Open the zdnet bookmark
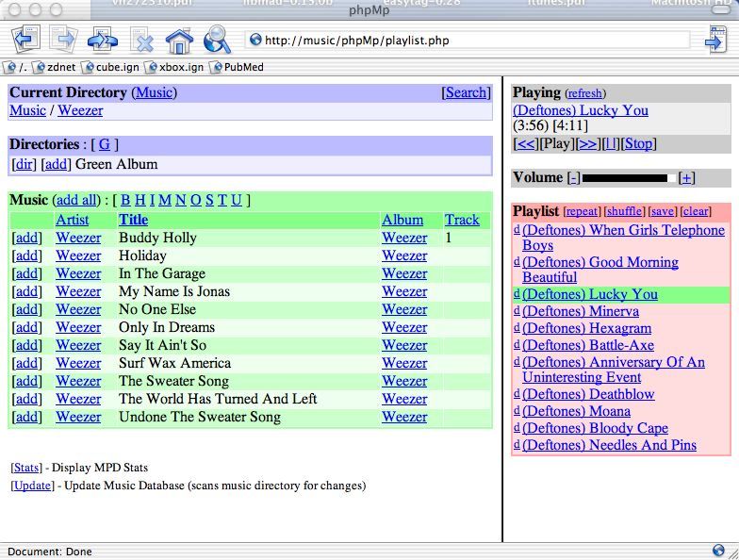 [x=55, y=68]
